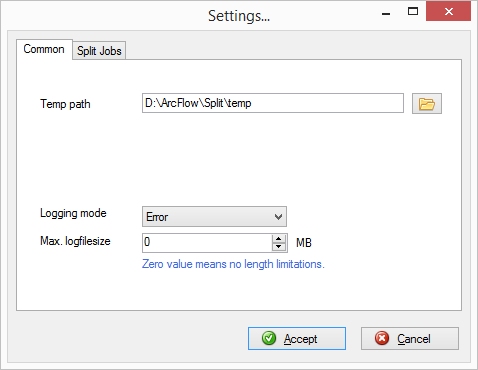478x370 pixels.
Task: Minimize the Settings window
Action: 386,13
